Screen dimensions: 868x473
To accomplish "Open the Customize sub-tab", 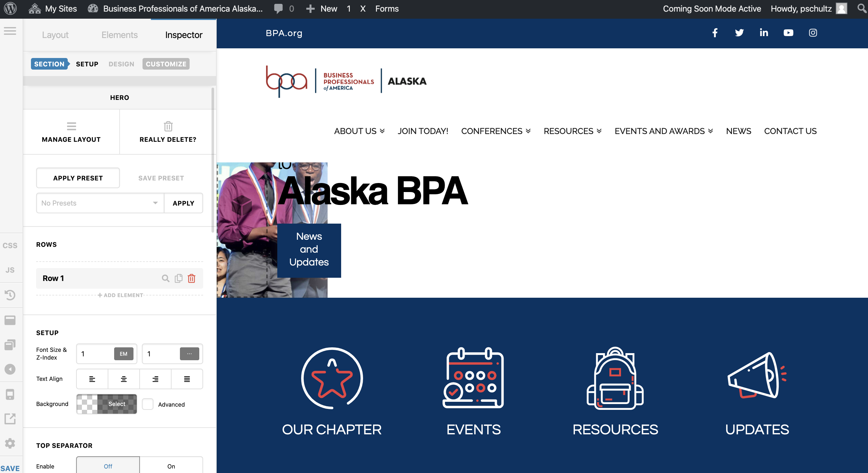I will pos(166,64).
